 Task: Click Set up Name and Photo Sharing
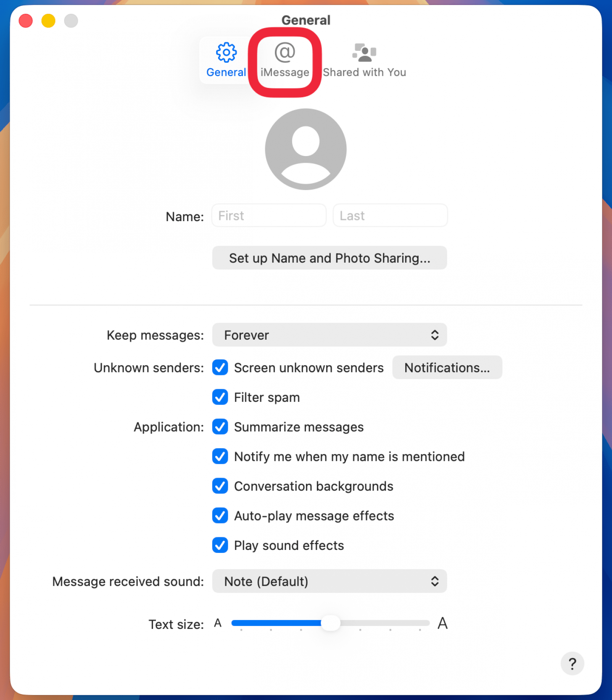330,258
